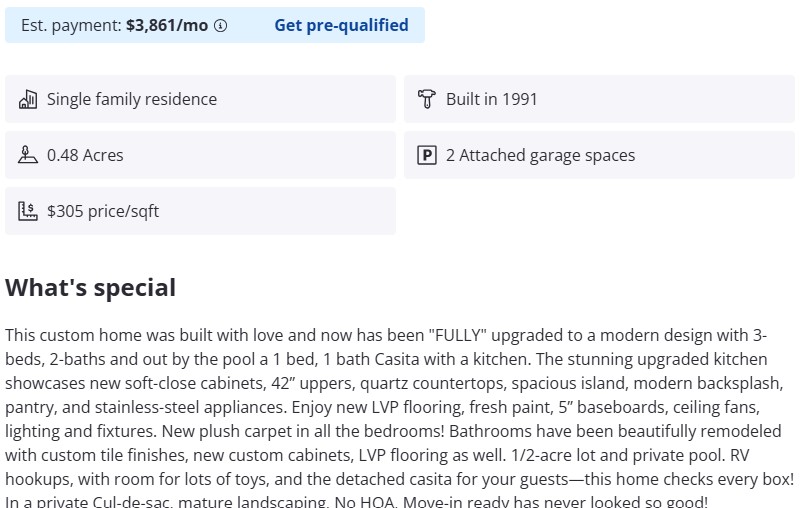This screenshot has width=807, height=508.
Task: Click the price per sqft ruler icon
Action: point(28,211)
